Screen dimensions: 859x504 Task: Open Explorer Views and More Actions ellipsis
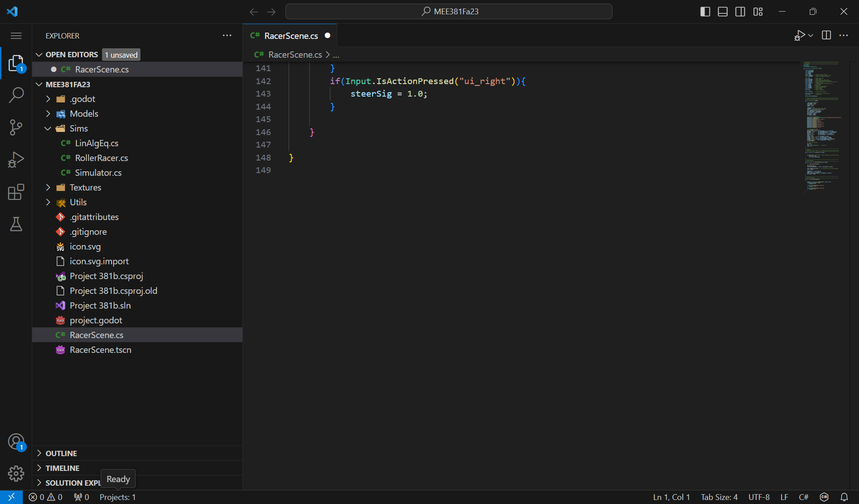[227, 35]
